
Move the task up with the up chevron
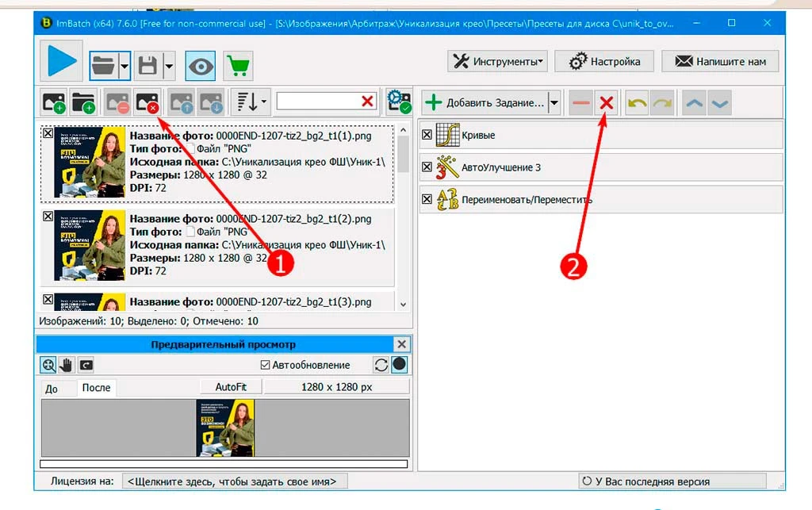coord(694,102)
